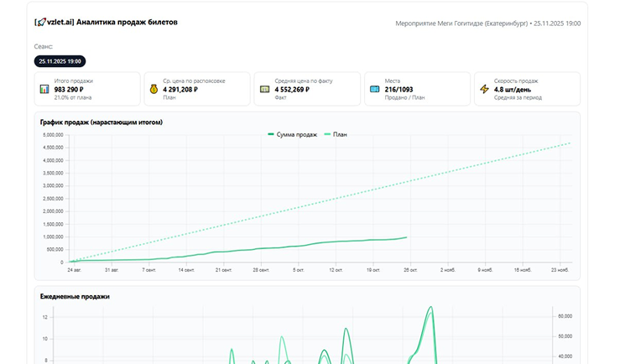Click the end of the solid sales line
Screen dimensions: 620x364
click(407, 237)
